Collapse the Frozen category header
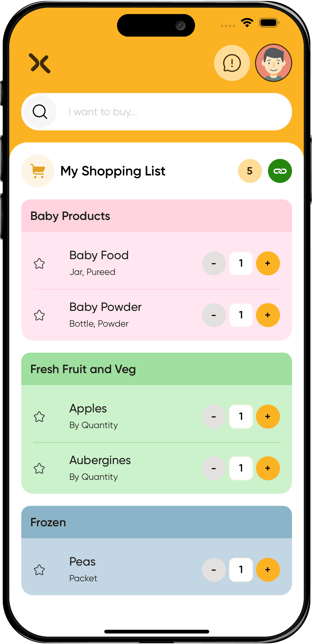312x644 pixels. pos(156,522)
